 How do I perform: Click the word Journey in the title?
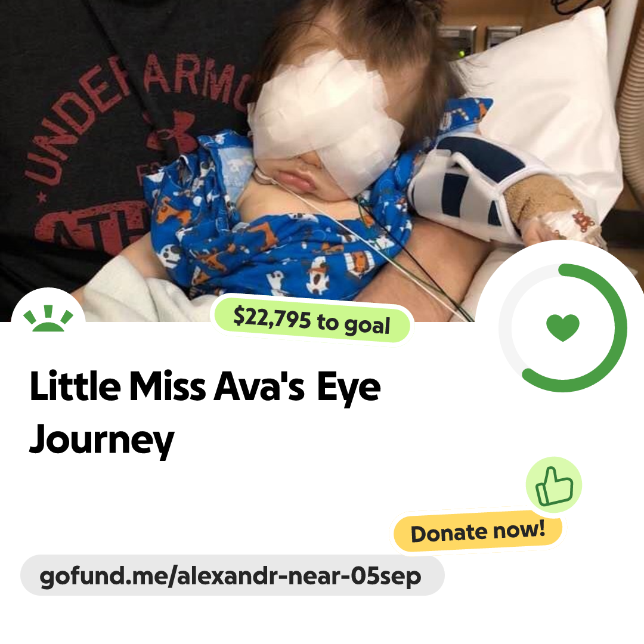[x=102, y=440]
